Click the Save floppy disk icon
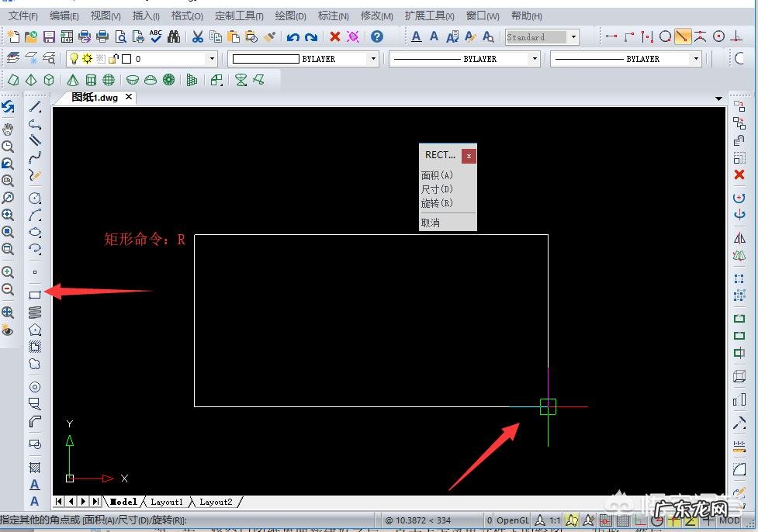This screenshot has width=758, height=532. click(x=49, y=36)
